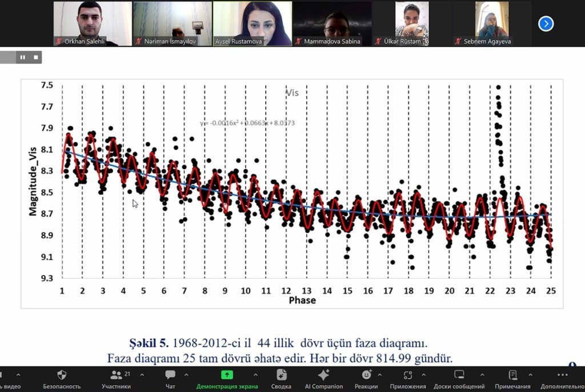Expand the Reactions options arrow
Image resolution: width=585 pixels, height=392 pixels.
[380, 375]
